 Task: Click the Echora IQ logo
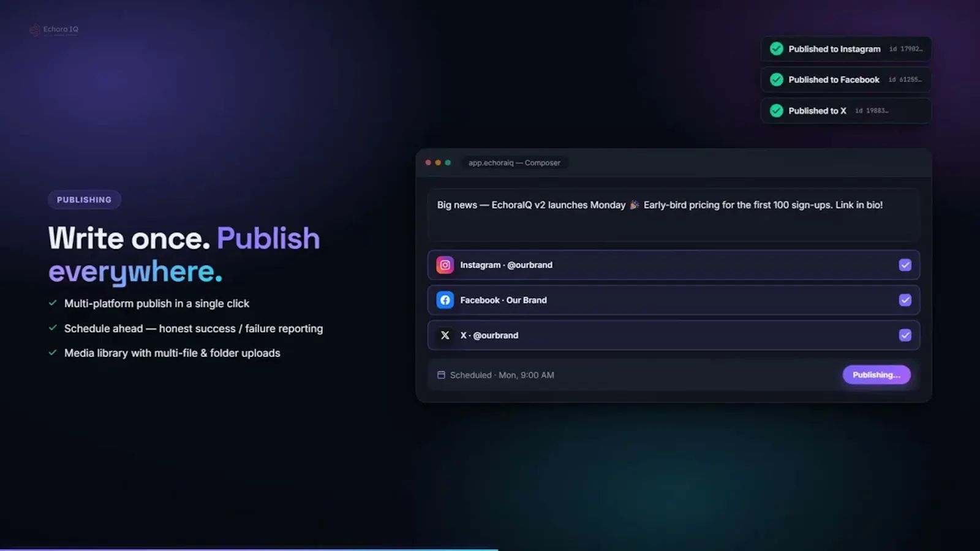[54, 29]
